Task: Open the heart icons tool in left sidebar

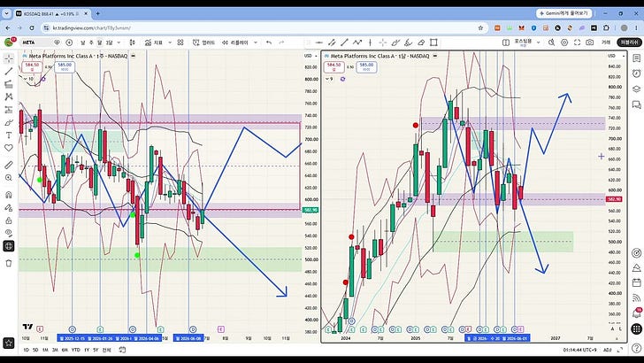Action: [x=9, y=148]
